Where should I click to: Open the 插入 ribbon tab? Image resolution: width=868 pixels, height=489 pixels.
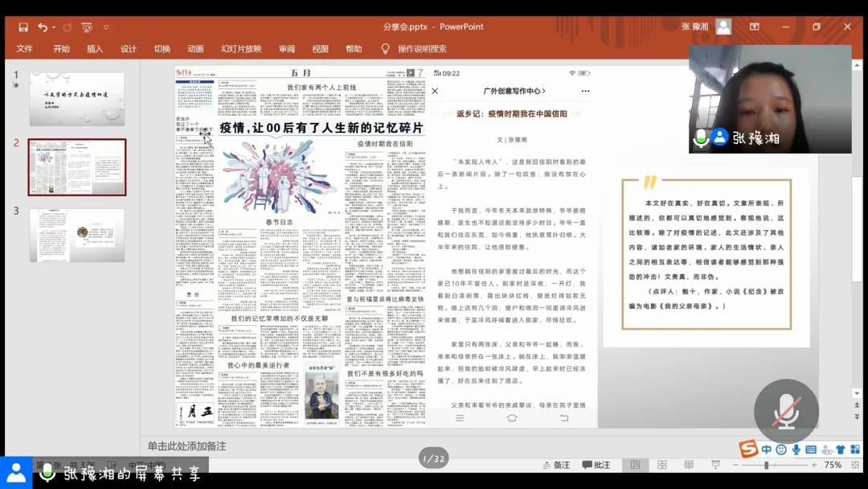click(x=94, y=48)
